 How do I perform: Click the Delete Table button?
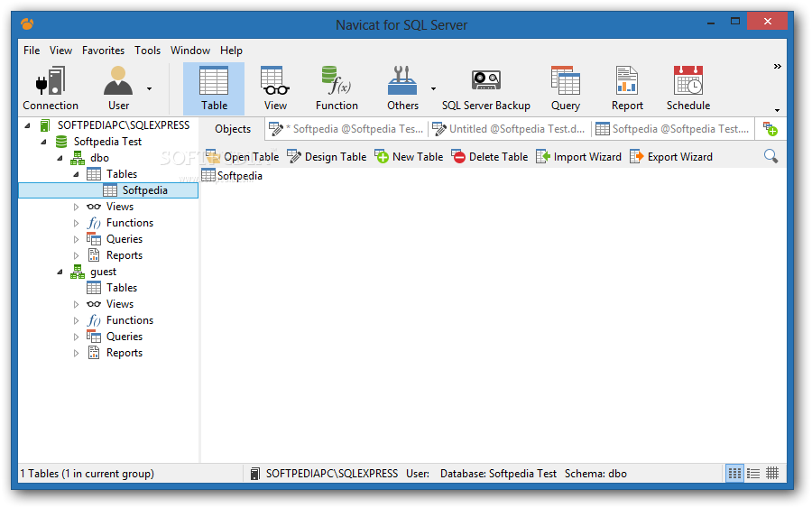tap(489, 156)
